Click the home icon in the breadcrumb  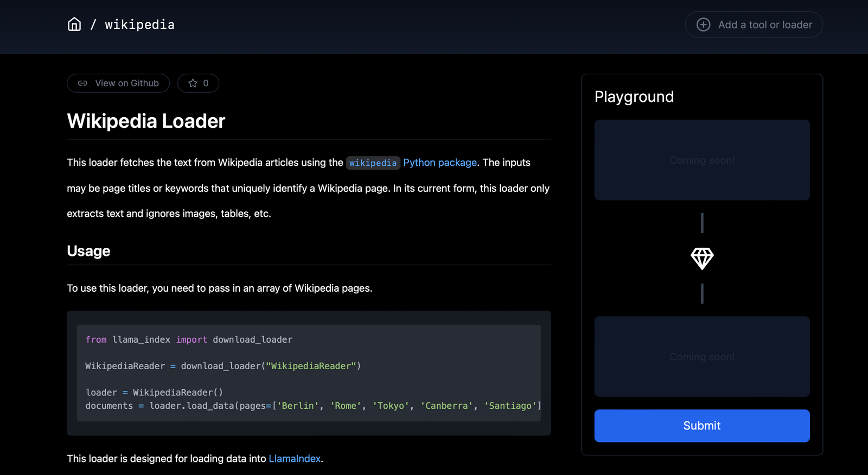pos(74,24)
